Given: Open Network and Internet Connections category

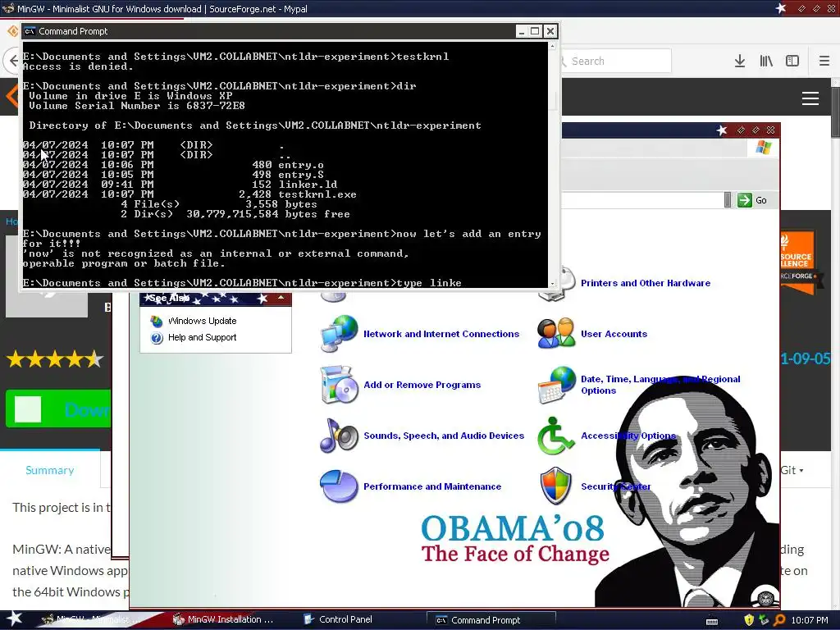Looking at the screenshot, I should pyautogui.click(x=441, y=334).
